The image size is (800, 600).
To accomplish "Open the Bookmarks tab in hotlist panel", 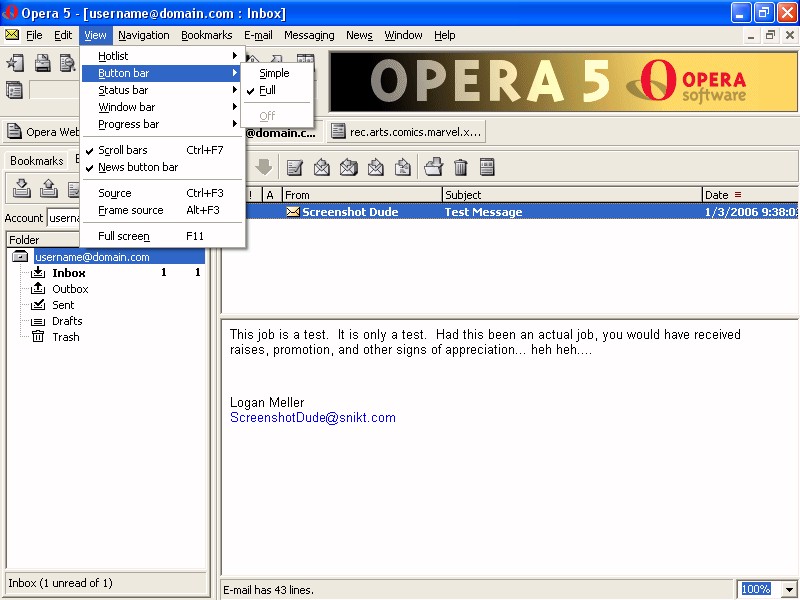I will 37,161.
